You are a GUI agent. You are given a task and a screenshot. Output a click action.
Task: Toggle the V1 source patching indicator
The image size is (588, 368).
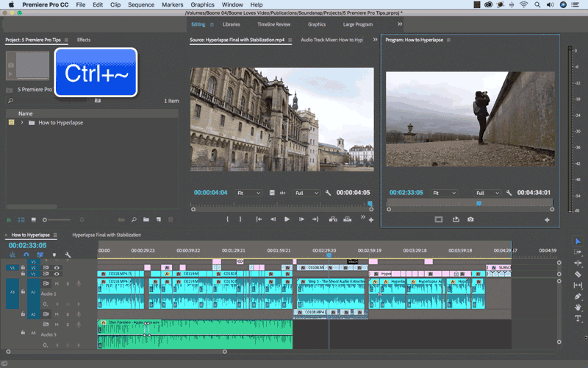click(12, 268)
